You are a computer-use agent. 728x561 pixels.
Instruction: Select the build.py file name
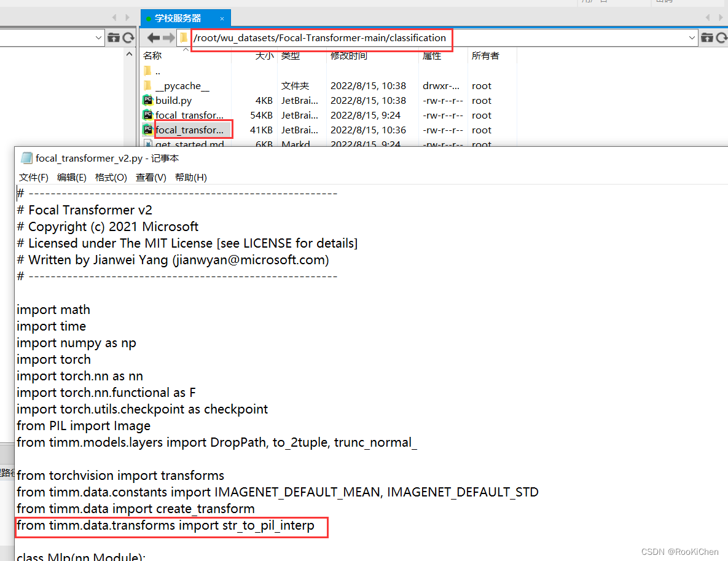pyautogui.click(x=174, y=100)
